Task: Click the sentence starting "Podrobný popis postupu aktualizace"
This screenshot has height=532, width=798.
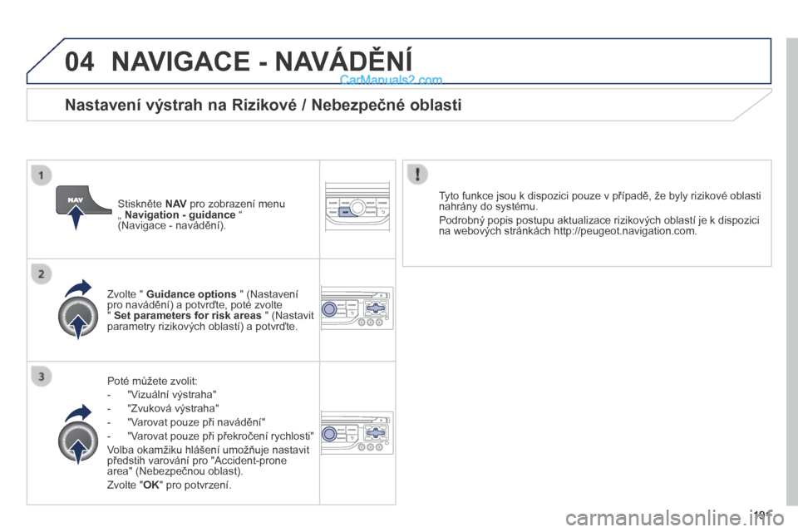Action: pyautogui.click(x=599, y=225)
